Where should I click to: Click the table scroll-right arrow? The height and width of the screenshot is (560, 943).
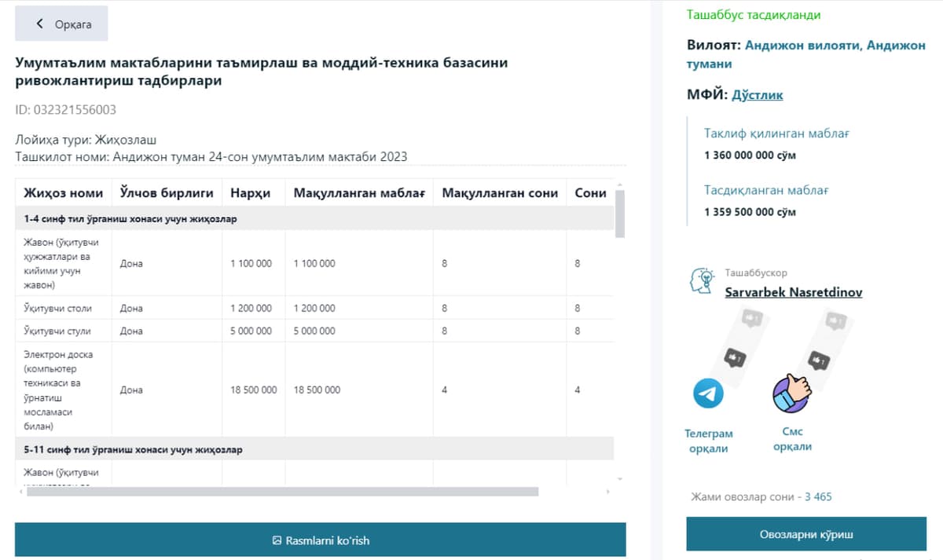point(607,492)
